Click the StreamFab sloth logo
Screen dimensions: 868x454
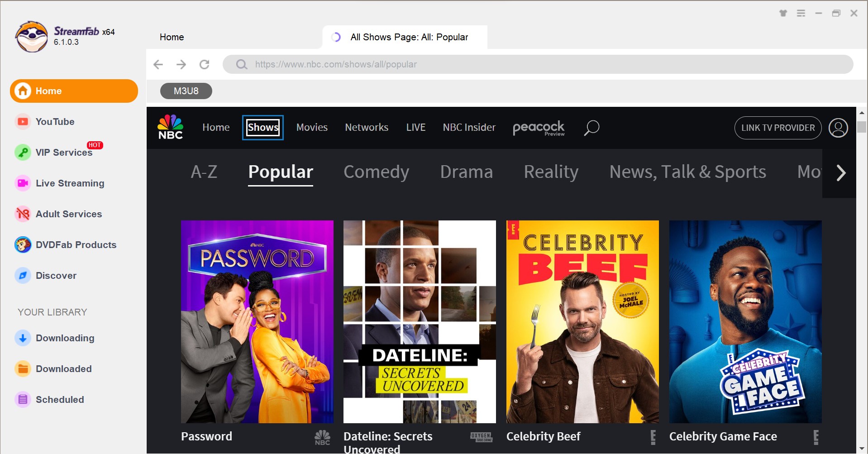click(x=31, y=37)
